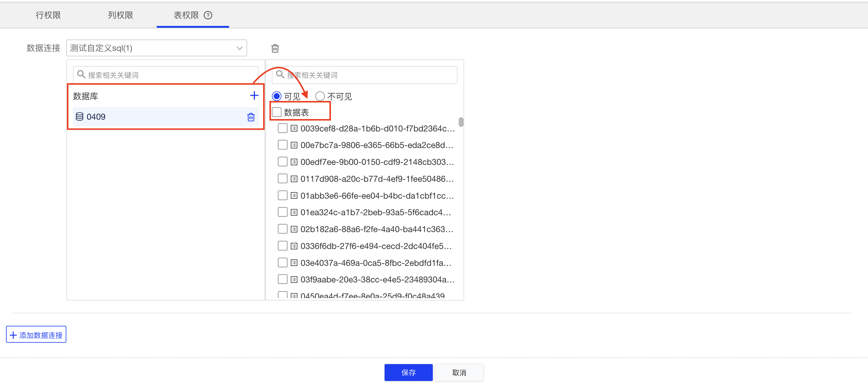Tick checkbox for table 00e7bc7a-9806
The image size is (868, 387).
coord(282,145)
